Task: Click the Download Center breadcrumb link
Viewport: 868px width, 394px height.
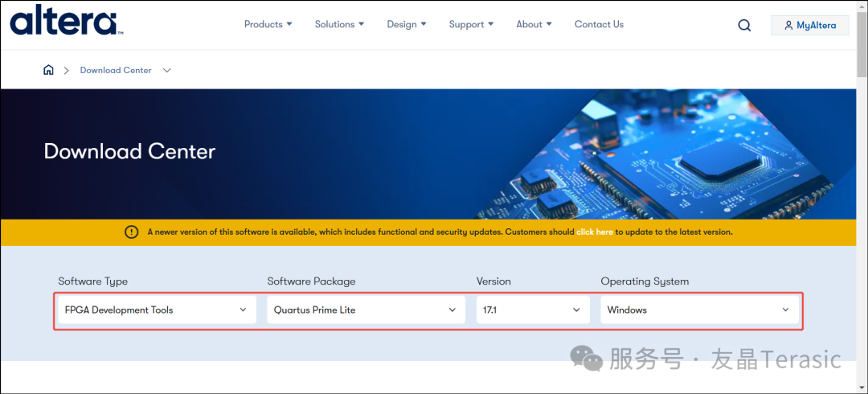Action: pos(116,71)
